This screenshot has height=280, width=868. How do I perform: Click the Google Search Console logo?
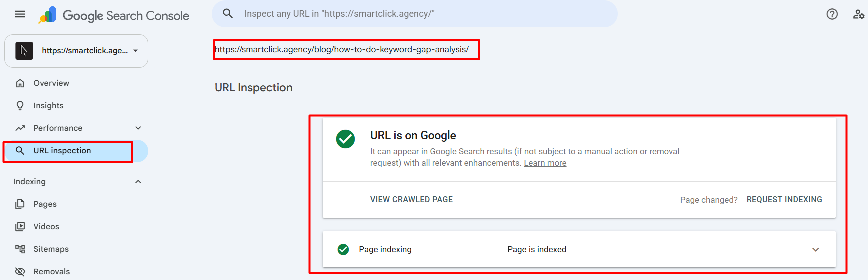click(x=114, y=15)
